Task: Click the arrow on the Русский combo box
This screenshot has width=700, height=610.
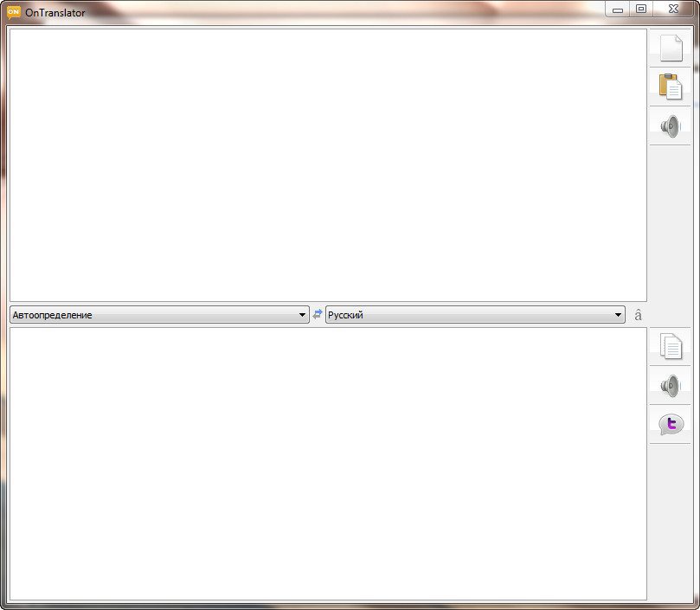Action: tap(618, 315)
